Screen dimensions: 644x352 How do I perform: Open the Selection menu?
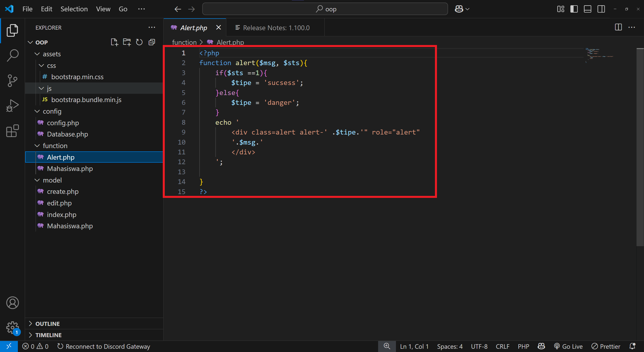coord(74,9)
